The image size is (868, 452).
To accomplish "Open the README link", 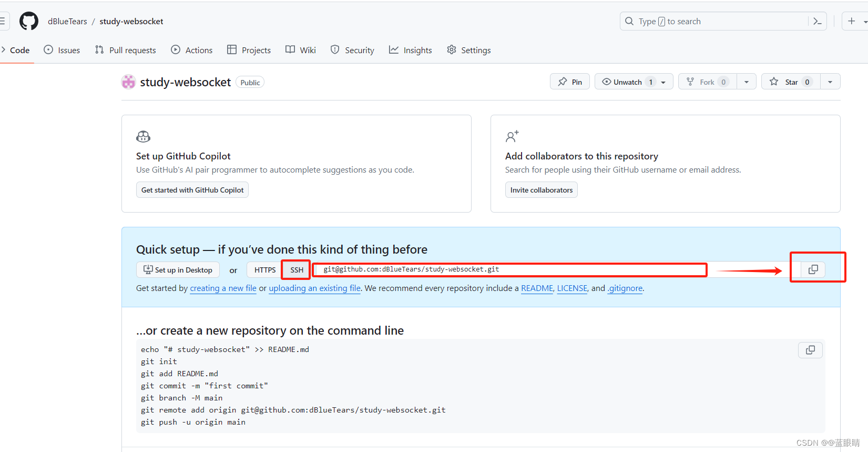I will (537, 288).
